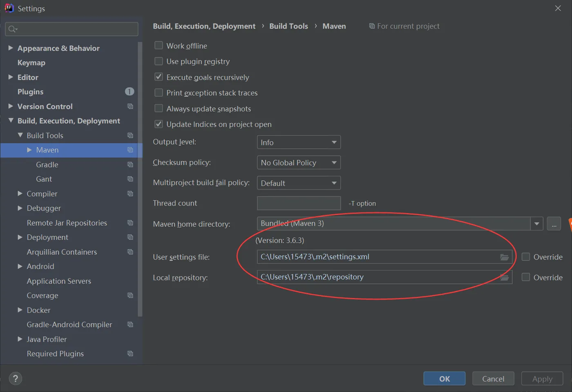Image resolution: width=572 pixels, height=392 pixels.
Task: Click browse folder icon in User settings file
Action: tap(505, 257)
